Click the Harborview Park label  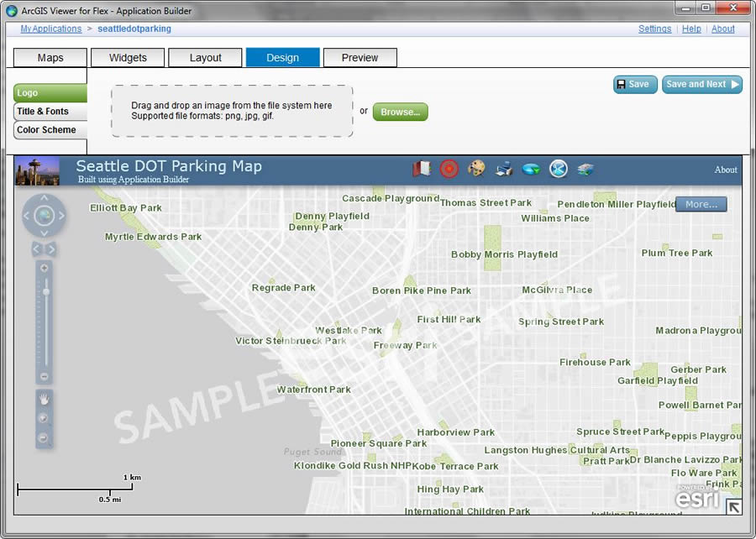click(455, 432)
